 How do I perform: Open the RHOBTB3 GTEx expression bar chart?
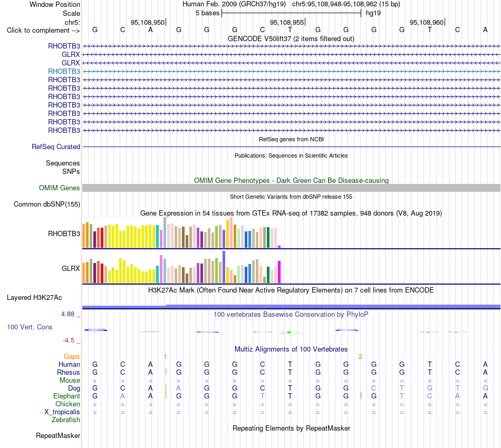[181, 233]
